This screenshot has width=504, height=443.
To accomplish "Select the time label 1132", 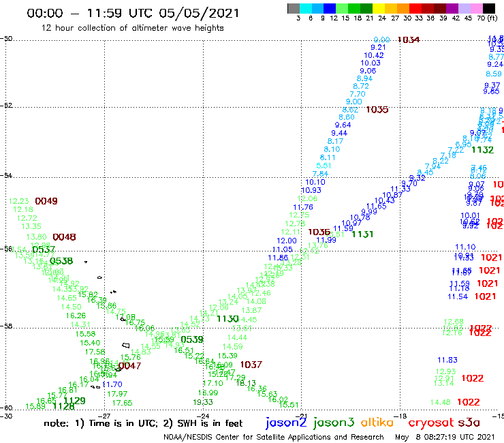I will (x=482, y=150).
